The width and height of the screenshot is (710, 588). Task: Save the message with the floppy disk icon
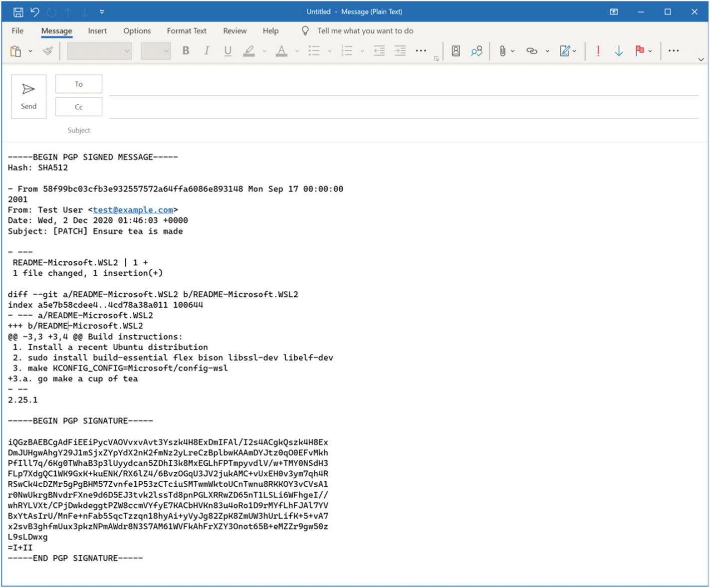(18, 11)
